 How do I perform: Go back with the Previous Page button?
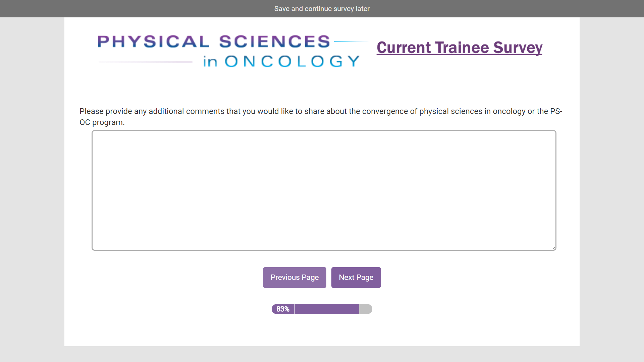294,278
